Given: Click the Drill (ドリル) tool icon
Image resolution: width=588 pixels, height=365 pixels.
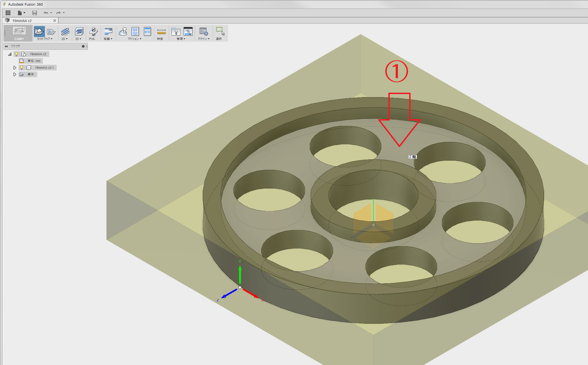Looking at the screenshot, I should (93, 32).
